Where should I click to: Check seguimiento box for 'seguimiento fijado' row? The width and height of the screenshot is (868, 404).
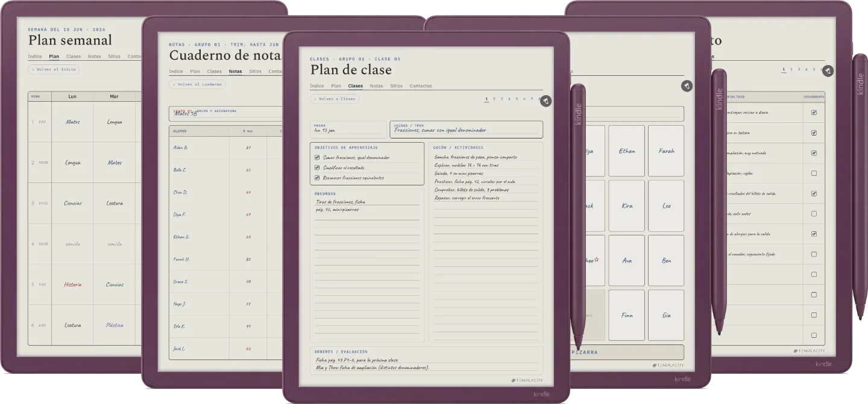coord(814,254)
